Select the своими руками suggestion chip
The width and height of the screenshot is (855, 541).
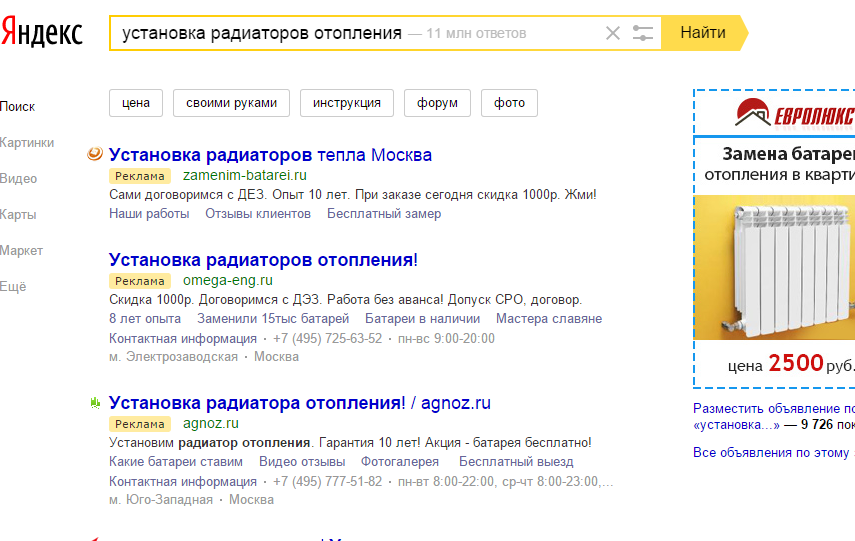tap(231, 103)
